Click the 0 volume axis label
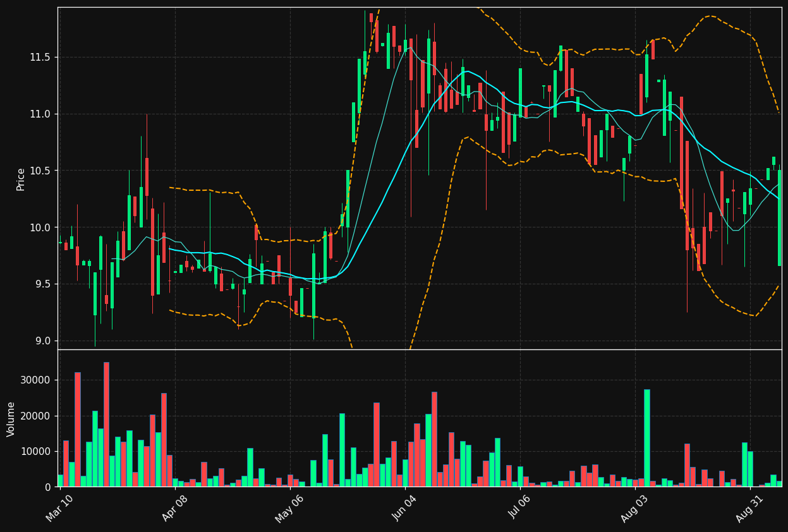This screenshot has height=532, width=788. pos(48,487)
